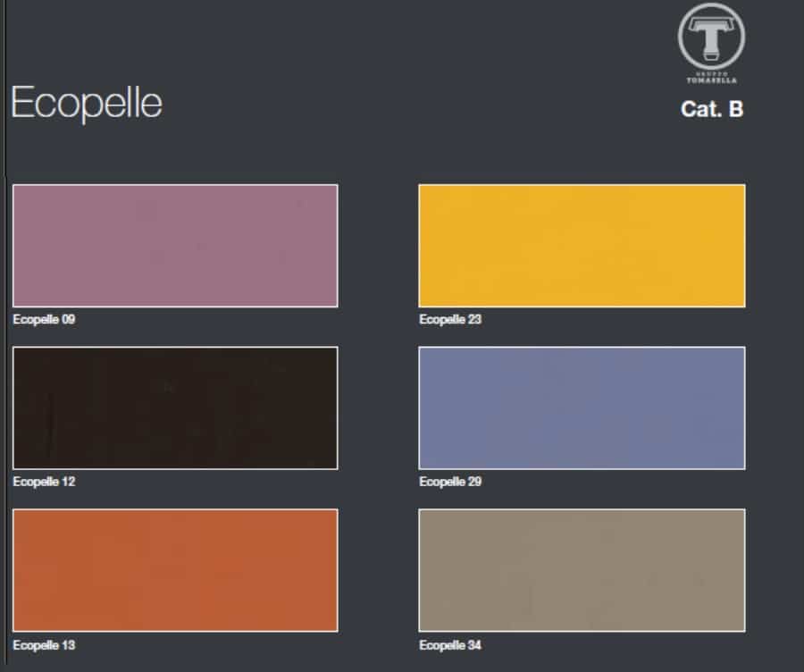Click the "Ecopelle 29" text label
The width and height of the screenshot is (804, 672).
[x=450, y=482]
